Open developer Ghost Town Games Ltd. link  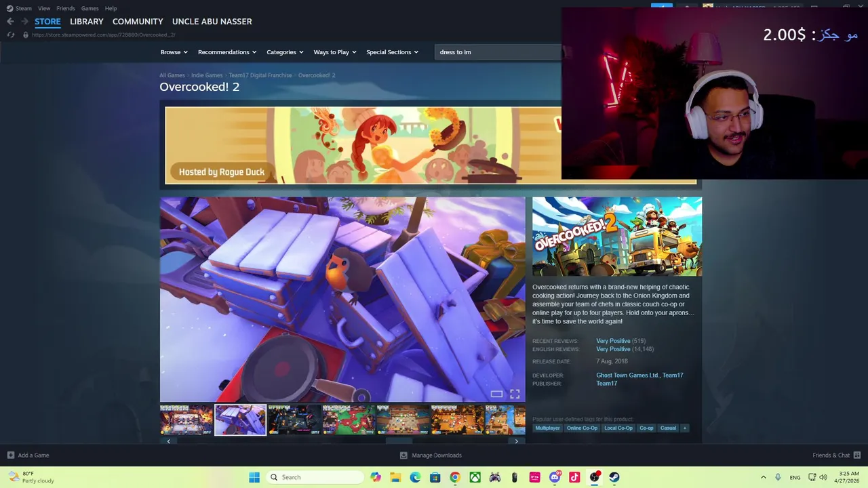[627, 375]
